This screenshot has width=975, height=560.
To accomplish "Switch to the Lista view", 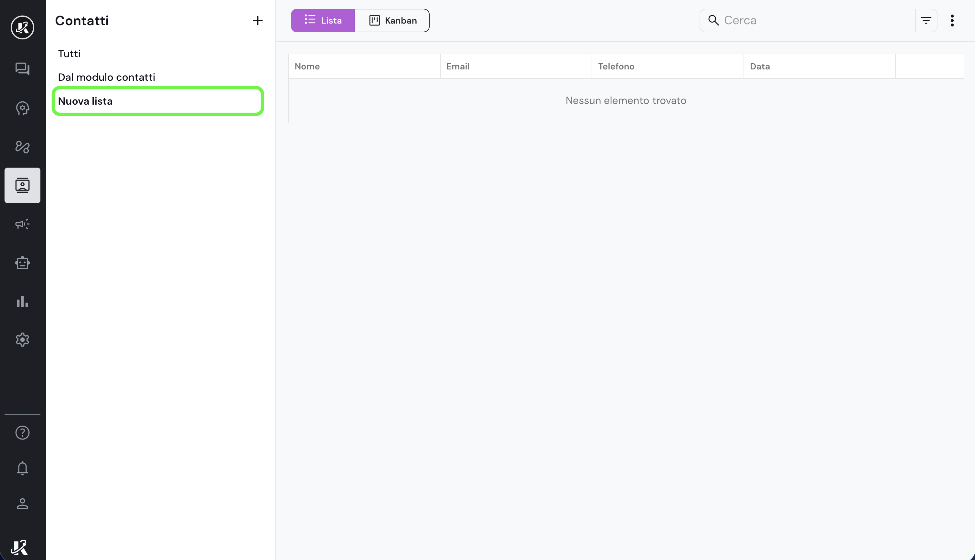I will tap(323, 20).
